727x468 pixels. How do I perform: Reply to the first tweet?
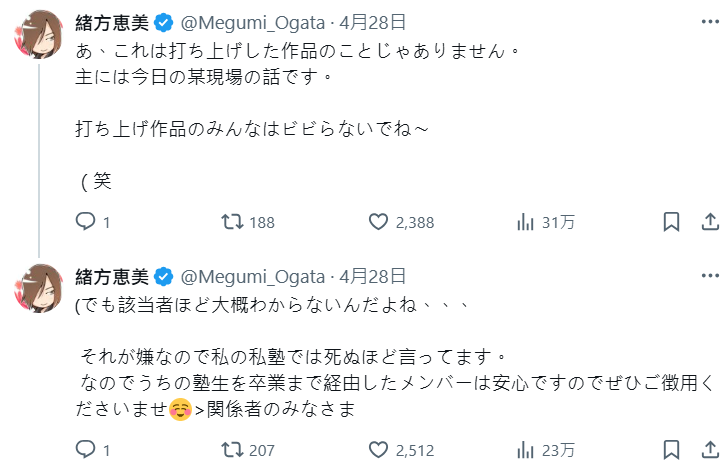tap(86, 222)
